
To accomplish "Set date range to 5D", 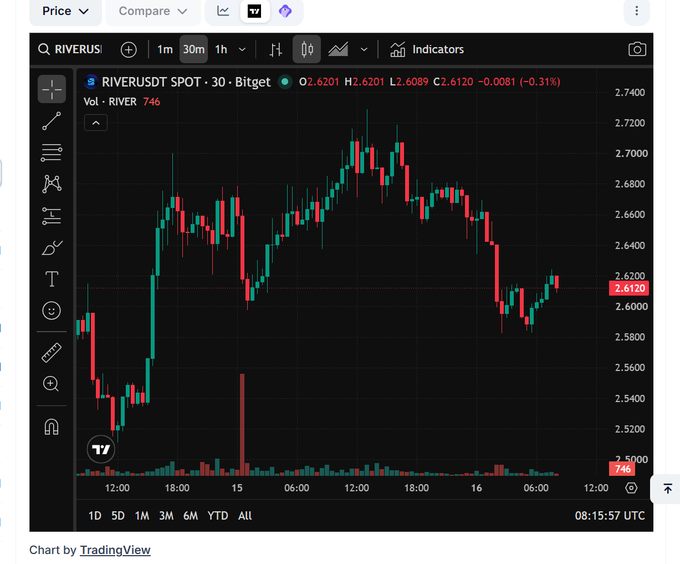I will click(118, 515).
